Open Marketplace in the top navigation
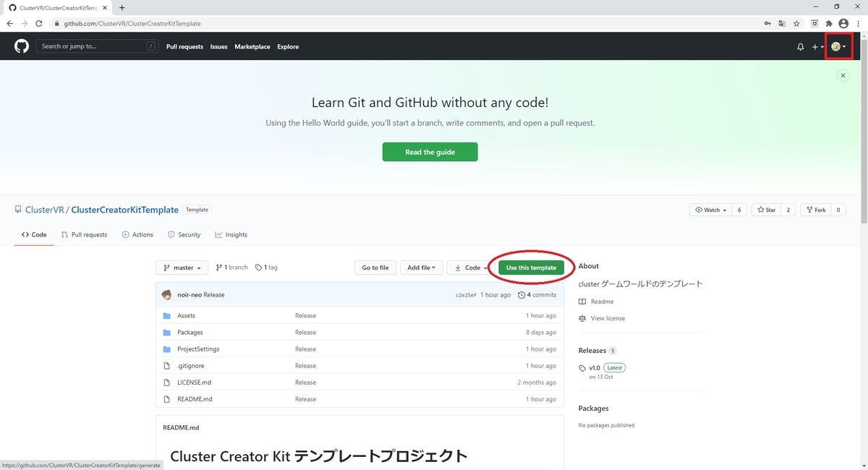The height and width of the screenshot is (470, 868). tap(252, 47)
